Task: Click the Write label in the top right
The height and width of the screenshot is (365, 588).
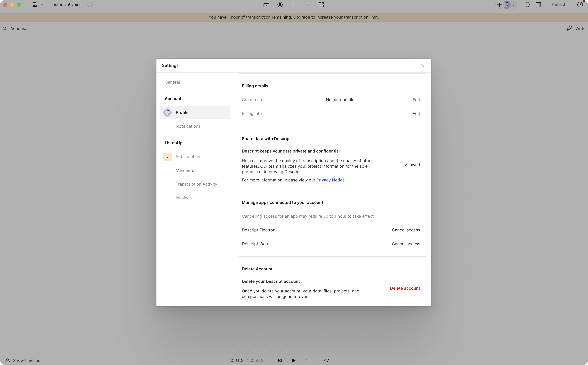Action: [x=580, y=28]
